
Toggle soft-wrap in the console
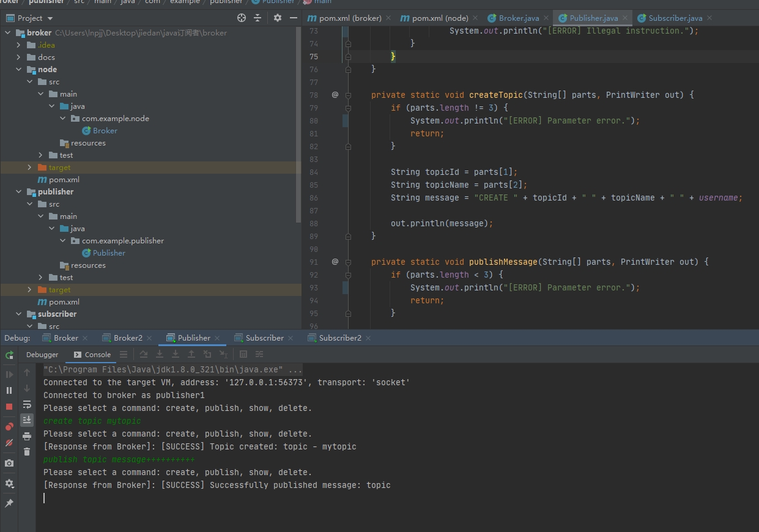[x=27, y=405]
